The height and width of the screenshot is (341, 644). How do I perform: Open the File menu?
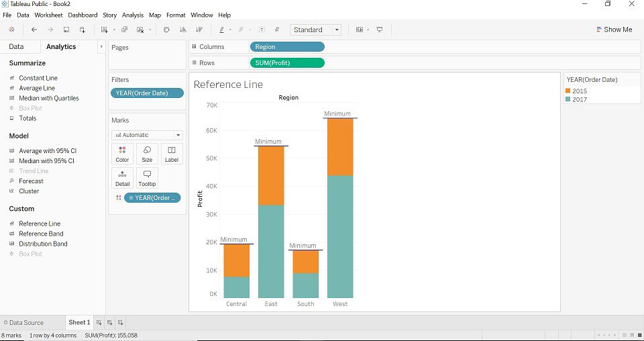coord(7,15)
